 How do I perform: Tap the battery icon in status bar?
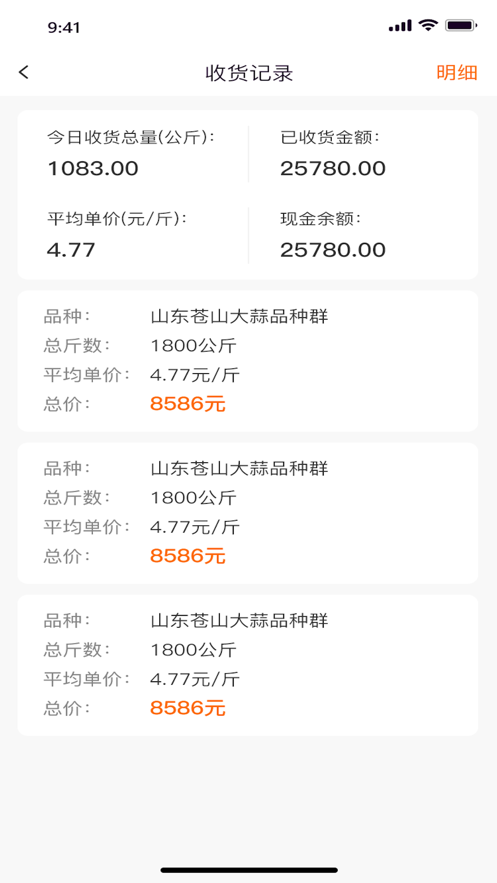tap(462, 25)
